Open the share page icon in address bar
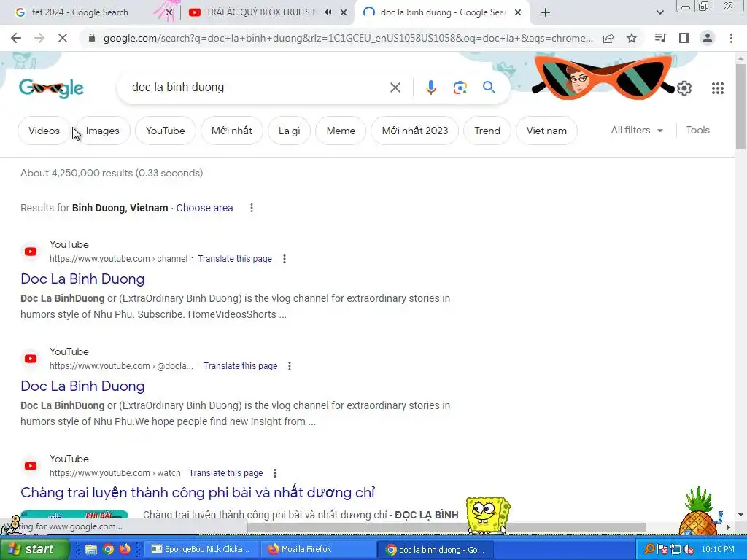 click(x=608, y=38)
